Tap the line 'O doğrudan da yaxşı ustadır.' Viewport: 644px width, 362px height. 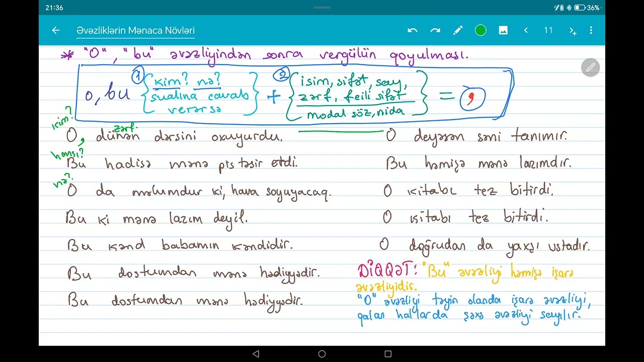tap(485, 246)
